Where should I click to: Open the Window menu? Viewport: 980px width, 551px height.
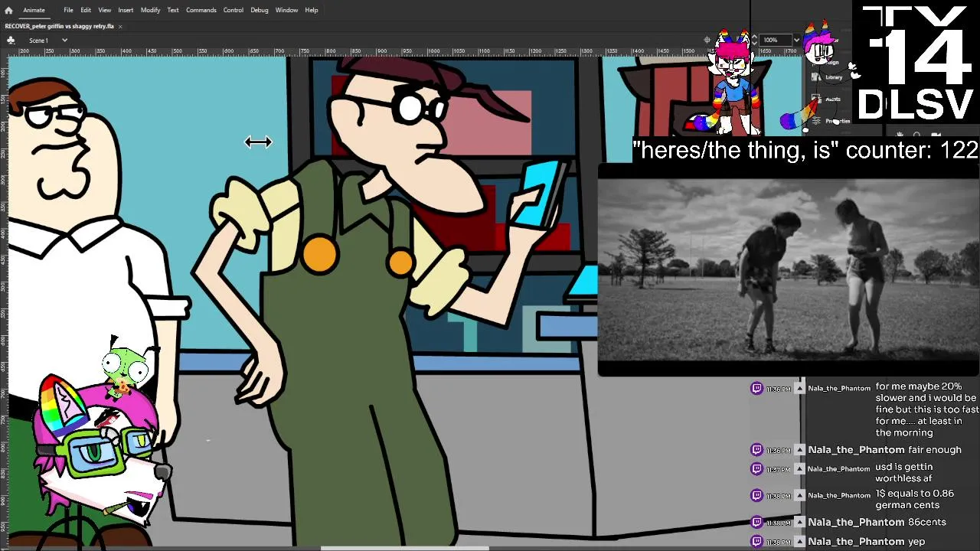point(286,10)
